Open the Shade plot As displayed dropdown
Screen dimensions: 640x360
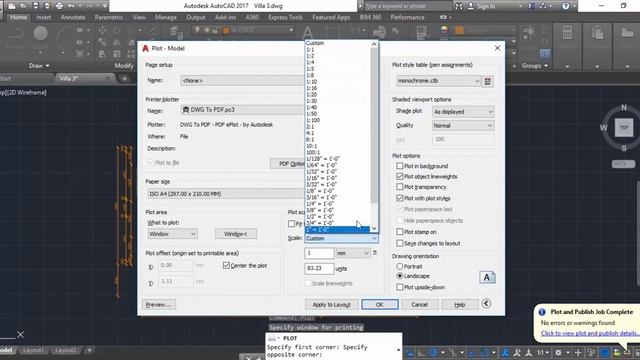pos(463,111)
